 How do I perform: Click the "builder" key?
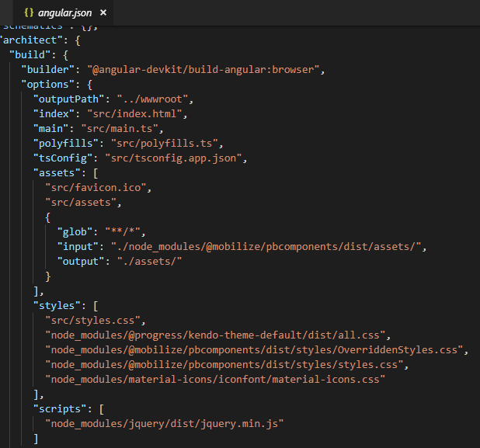(x=47, y=69)
